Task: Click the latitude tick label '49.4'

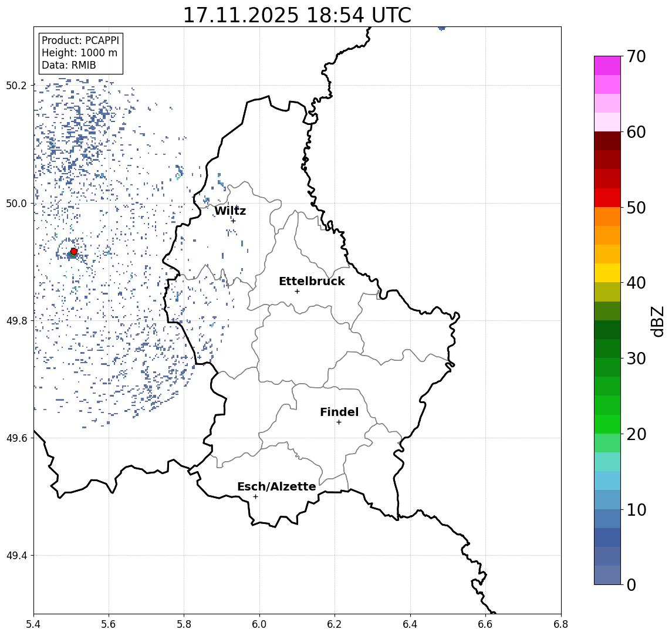Action: pos(16,556)
